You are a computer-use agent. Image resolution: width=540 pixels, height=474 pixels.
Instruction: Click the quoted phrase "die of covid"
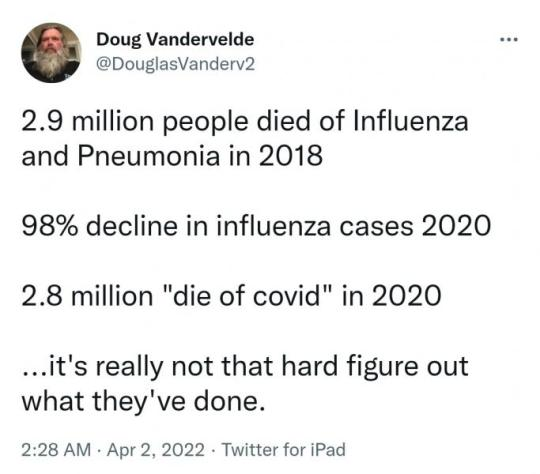pyautogui.click(x=247, y=295)
